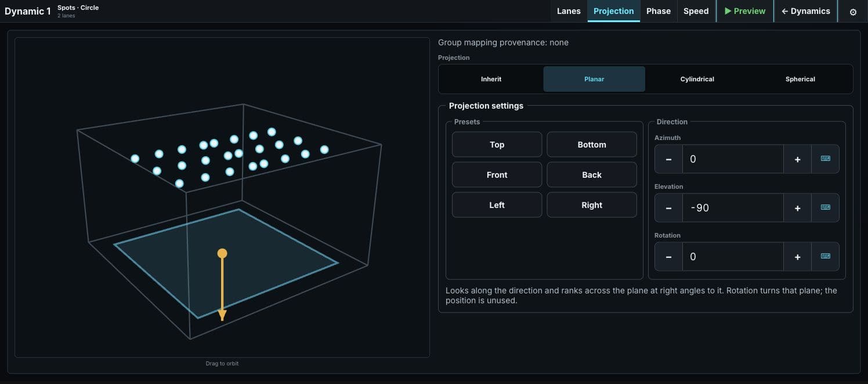This screenshot has width=868, height=384.
Task: Select Planar projection mode
Action: (594, 79)
